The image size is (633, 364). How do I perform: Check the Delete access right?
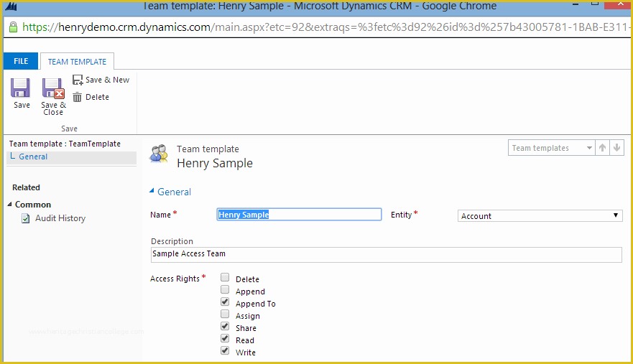[225, 277]
